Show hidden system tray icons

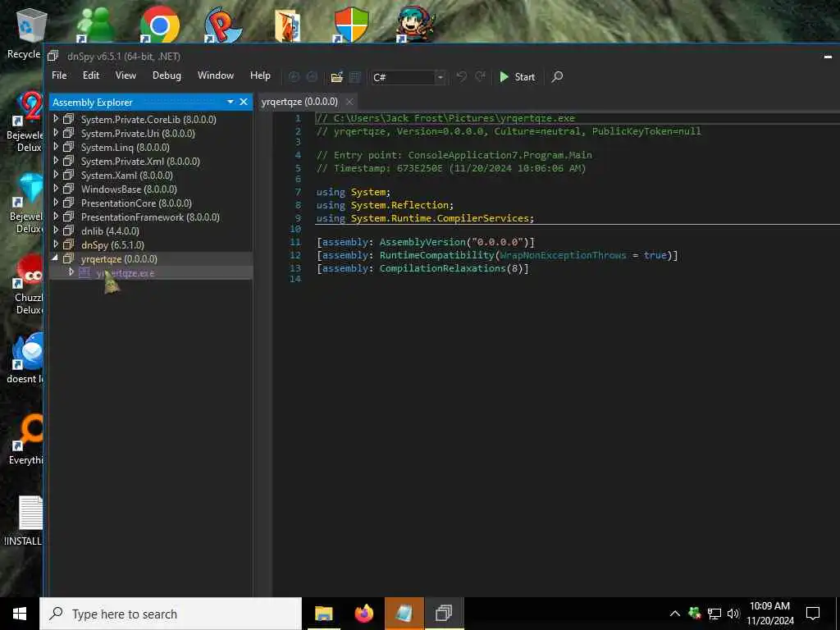point(675,614)
